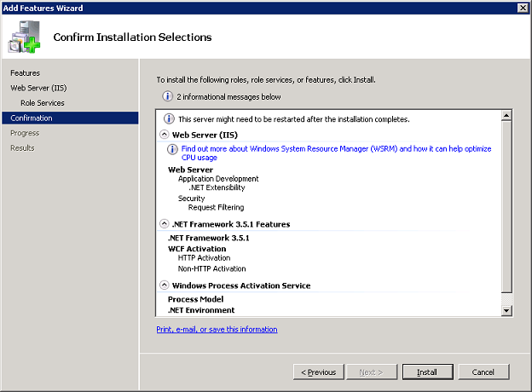Select the Confirmation step in the sidebar
Screen dimensions: 532x392
click(x=70, y=118)
